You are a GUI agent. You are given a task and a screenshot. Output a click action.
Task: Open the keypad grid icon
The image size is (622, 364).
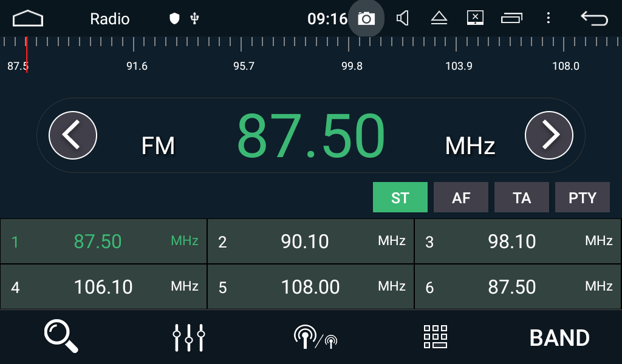(435, 337)
